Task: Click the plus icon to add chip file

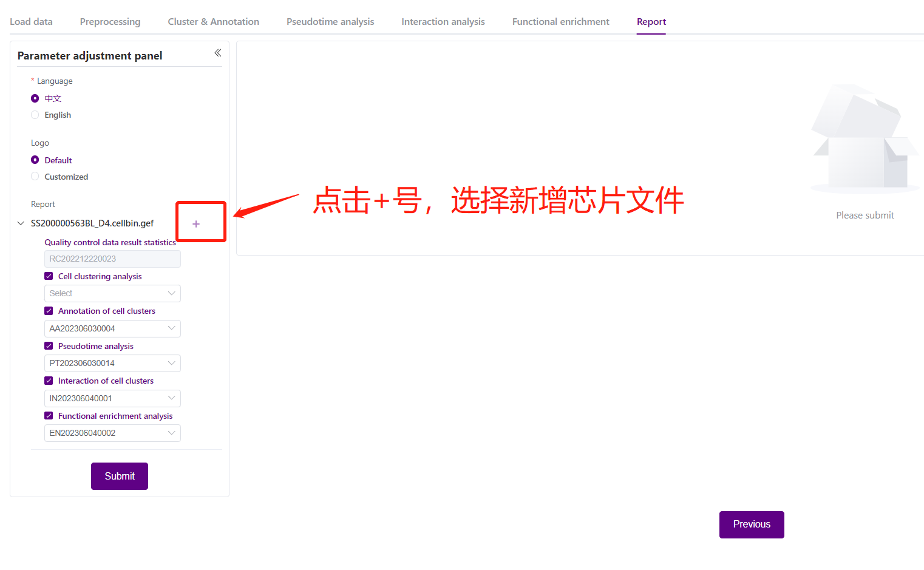Action: 196,224
